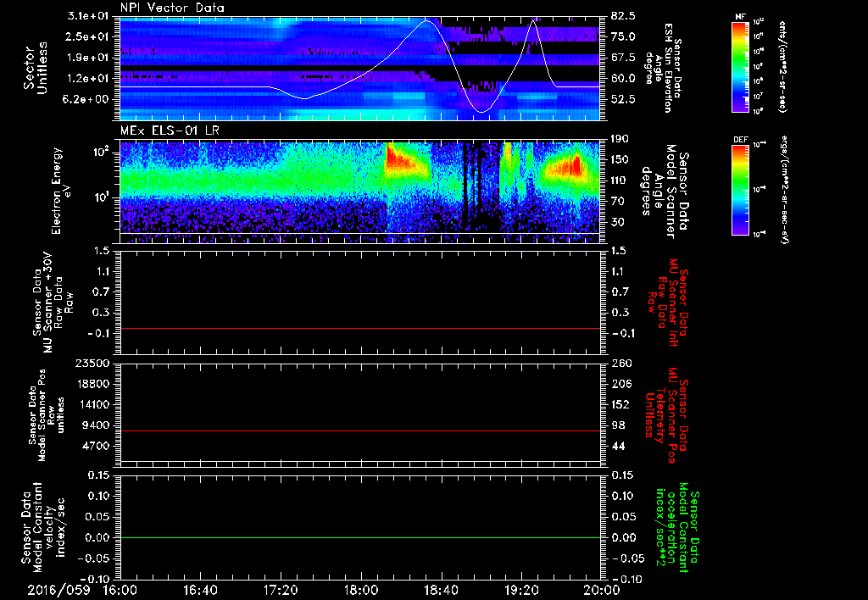Screen dimensions: 868x600
Task: Click the 10² electron energy tick label
Action: tap(100, 152)
